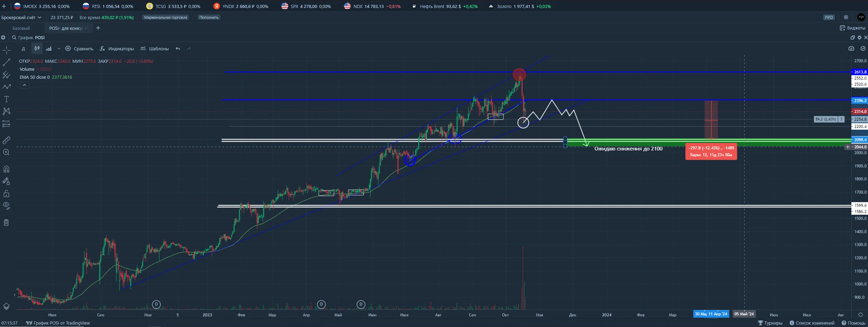Open the object tree layers panel
The image size is (868, 327).
tap(6, 306)
